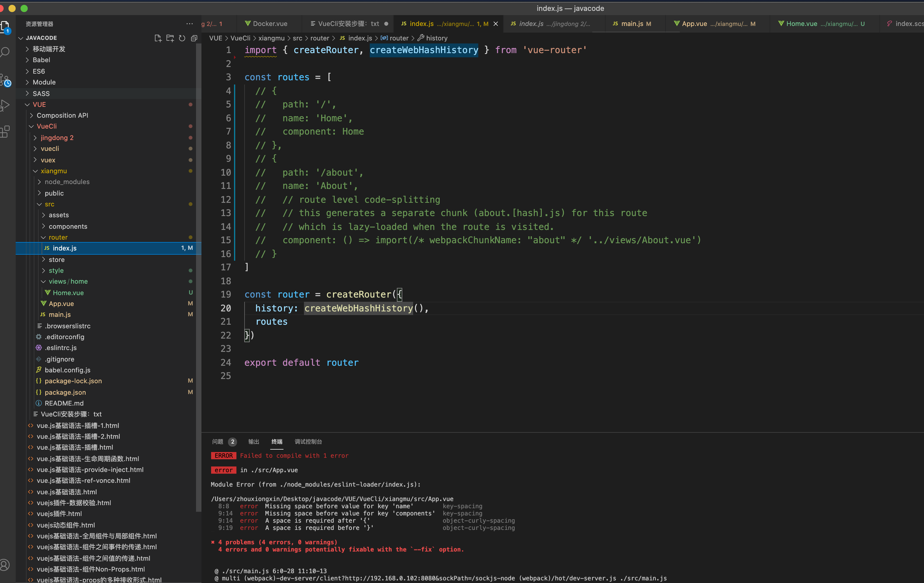Viewport: 924px width, 583px height.
Task: Close the active index.js tab
Action: click(x=496, y=24)
